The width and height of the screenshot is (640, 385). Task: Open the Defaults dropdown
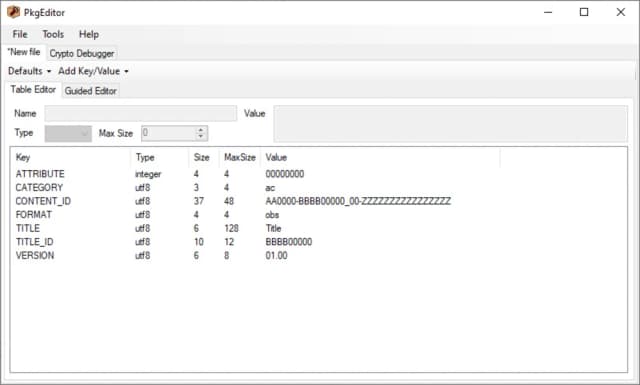tap(29, 71)
